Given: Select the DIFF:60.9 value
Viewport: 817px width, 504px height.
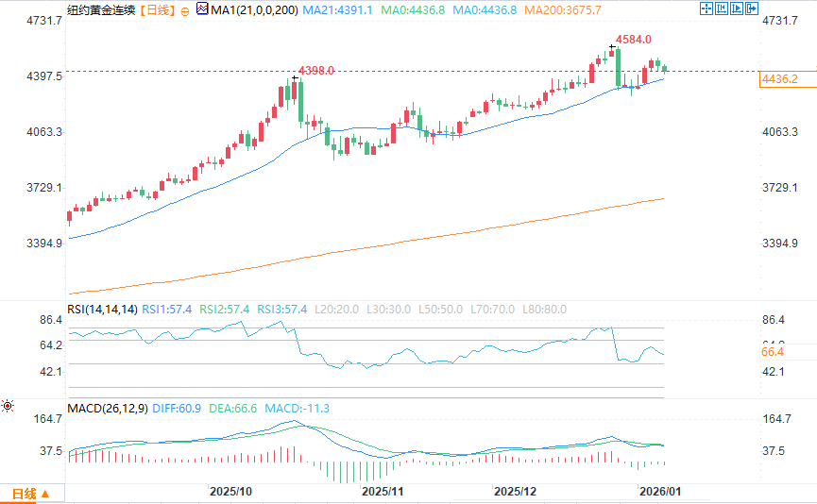Looking at the screenshot, I should [x=177, y=408].
